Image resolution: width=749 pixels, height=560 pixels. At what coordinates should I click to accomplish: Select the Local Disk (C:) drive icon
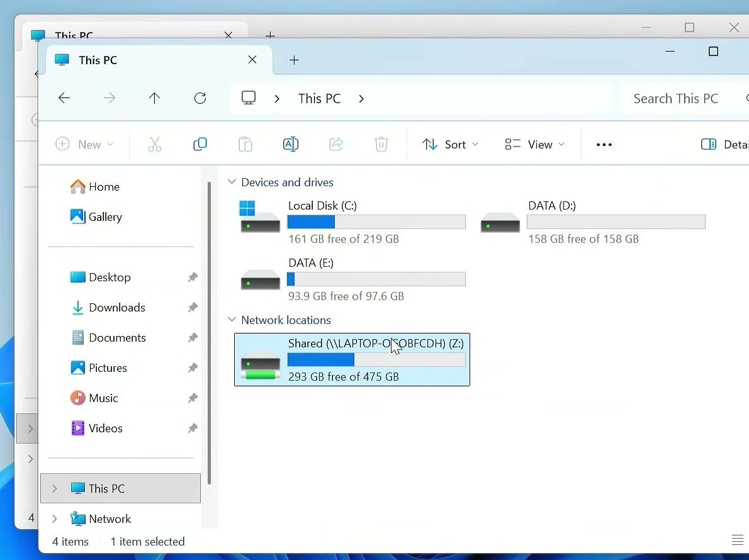[x=260, y=217]
